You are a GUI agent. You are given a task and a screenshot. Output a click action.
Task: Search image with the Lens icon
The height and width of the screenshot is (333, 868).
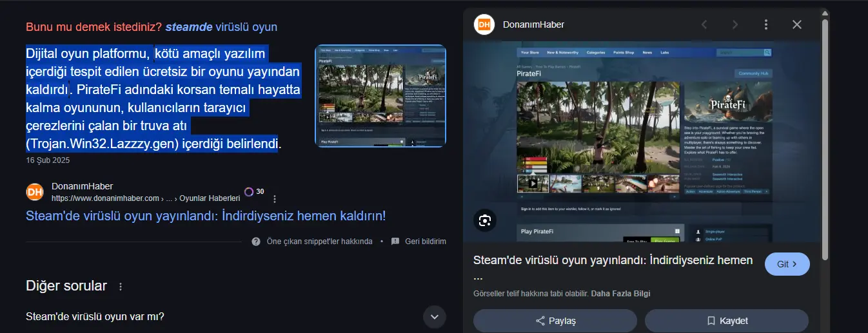(x=485, y=220)
